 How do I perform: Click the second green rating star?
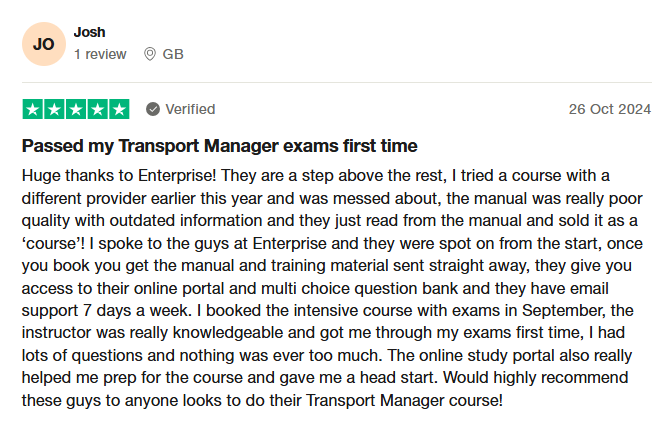[x=54, y=109]
